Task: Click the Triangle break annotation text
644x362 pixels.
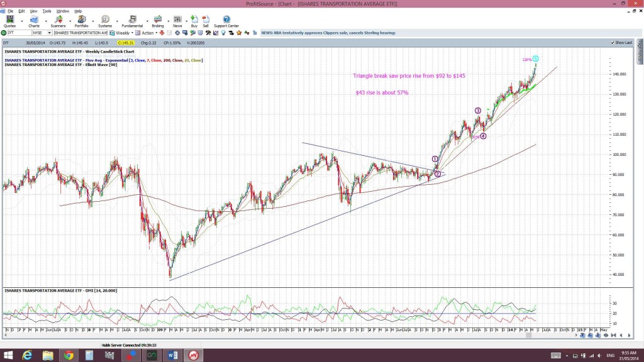Action: click(409, 76)
